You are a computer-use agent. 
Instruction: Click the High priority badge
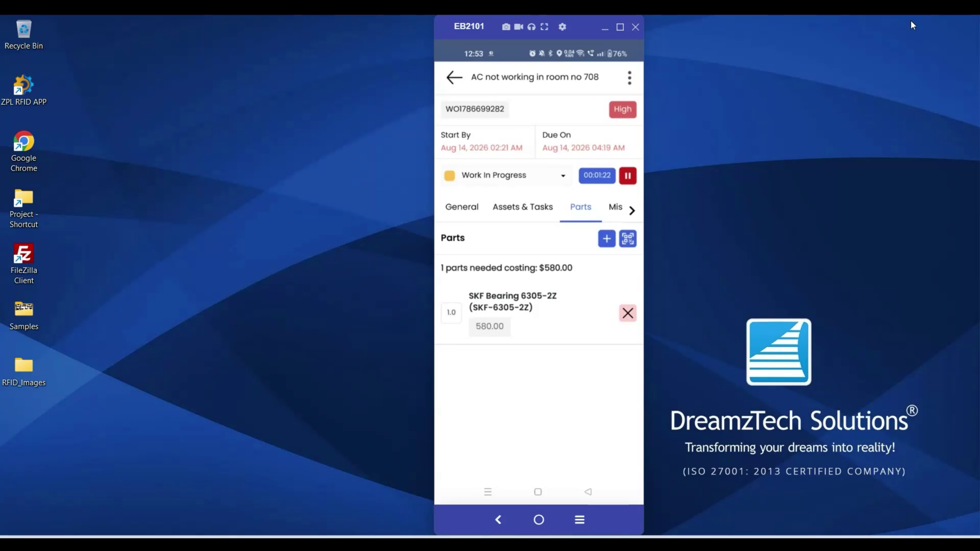tap(623, 109)
